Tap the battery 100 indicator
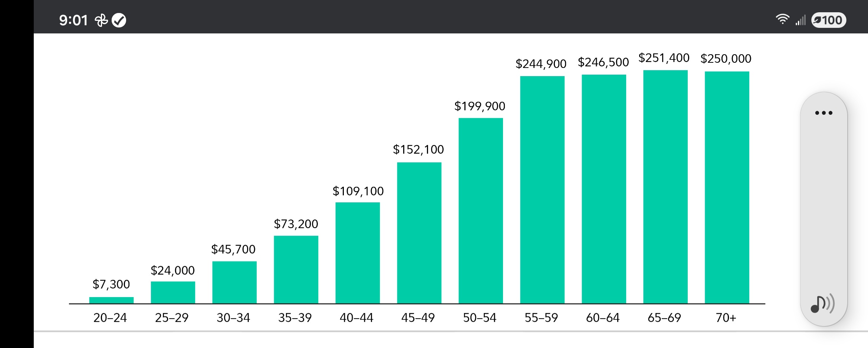Screen dimensions: 868x348 [829, 20]
